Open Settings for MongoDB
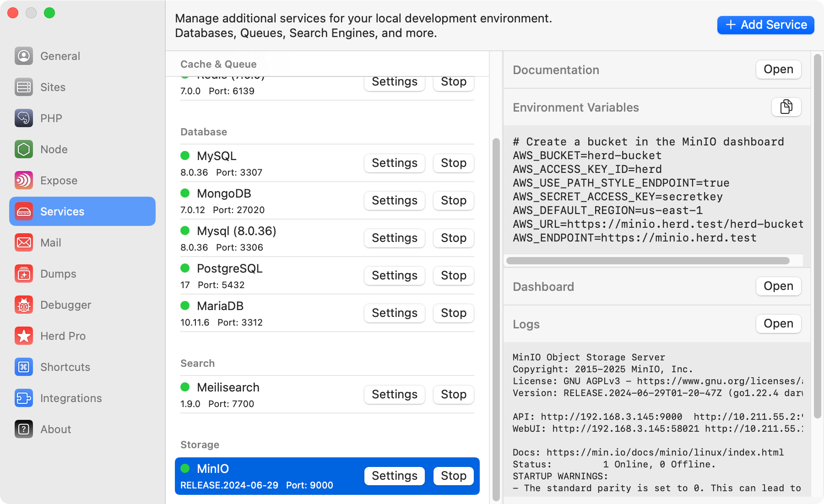824x504 pixels. tap(394, 200)
